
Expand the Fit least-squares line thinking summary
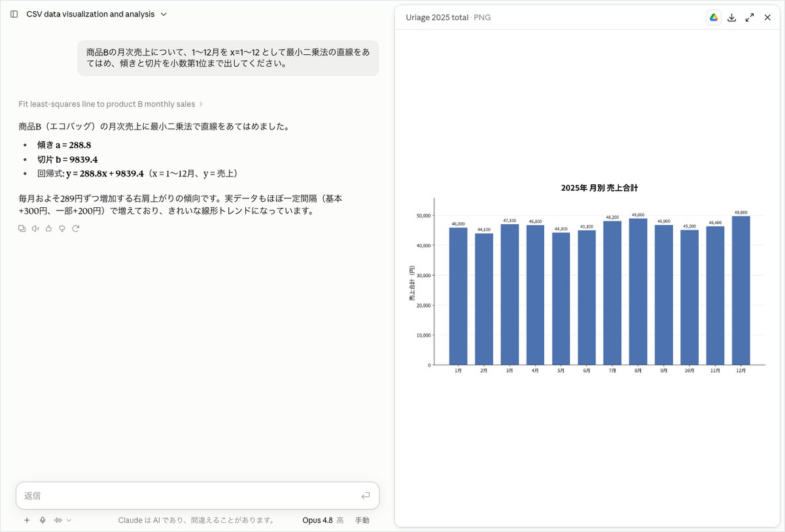[x=111, y=104]
